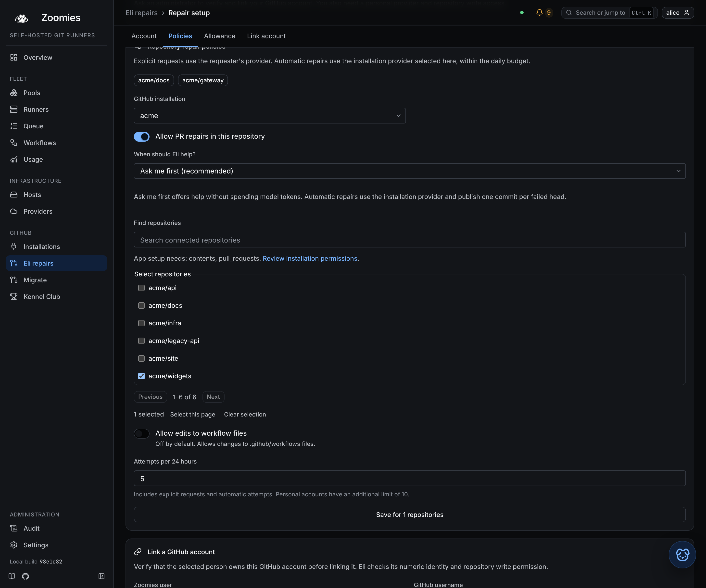
Task: Uncheck the acme/widgets repository
Action: pyautogui.click(x=141, y=376)
